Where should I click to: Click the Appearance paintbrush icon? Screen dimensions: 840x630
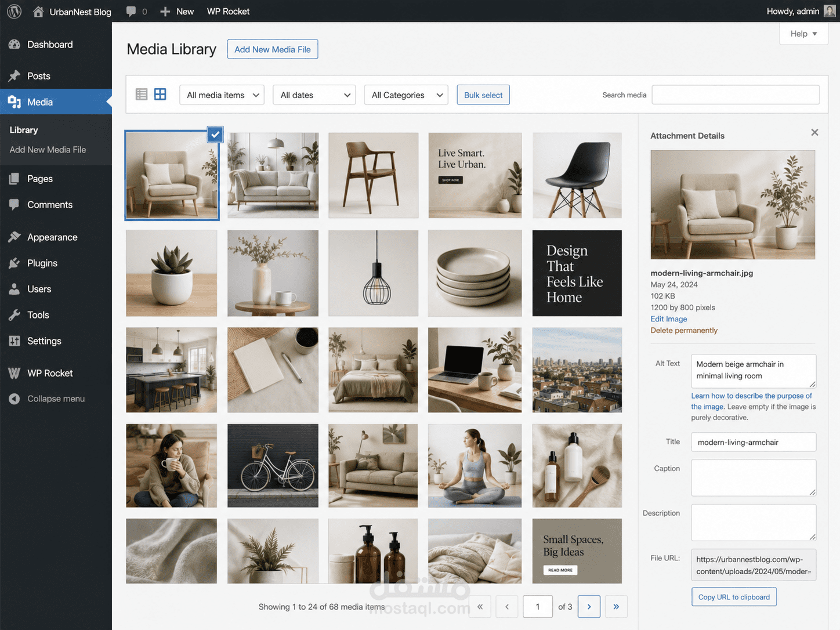coord(15,237)
